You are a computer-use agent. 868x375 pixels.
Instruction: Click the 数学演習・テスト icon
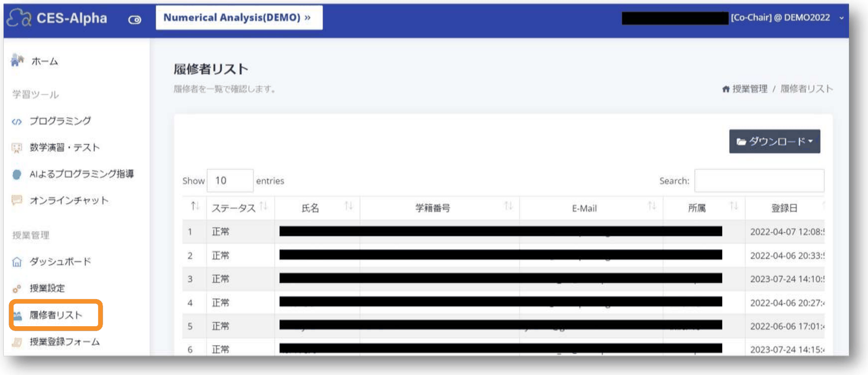(x=17, y=147)
